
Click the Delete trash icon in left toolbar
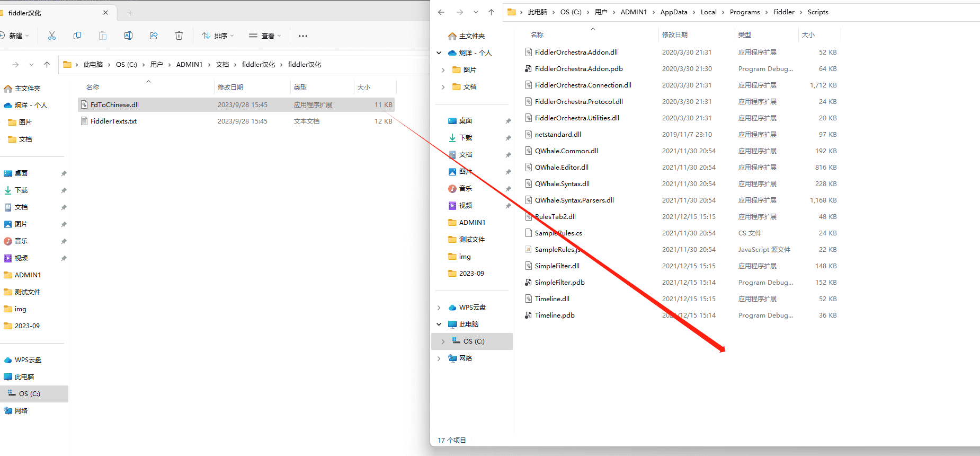point(179,36)
